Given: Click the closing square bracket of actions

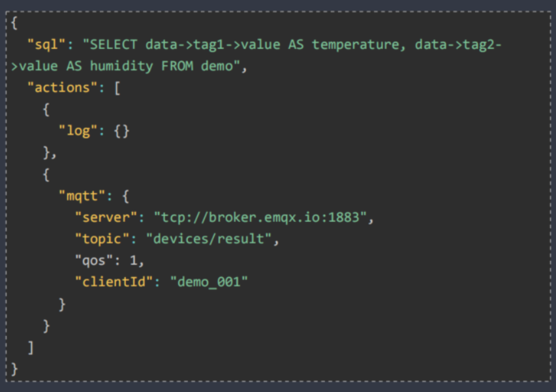Looking at the screenshot, I should [31, 348].
